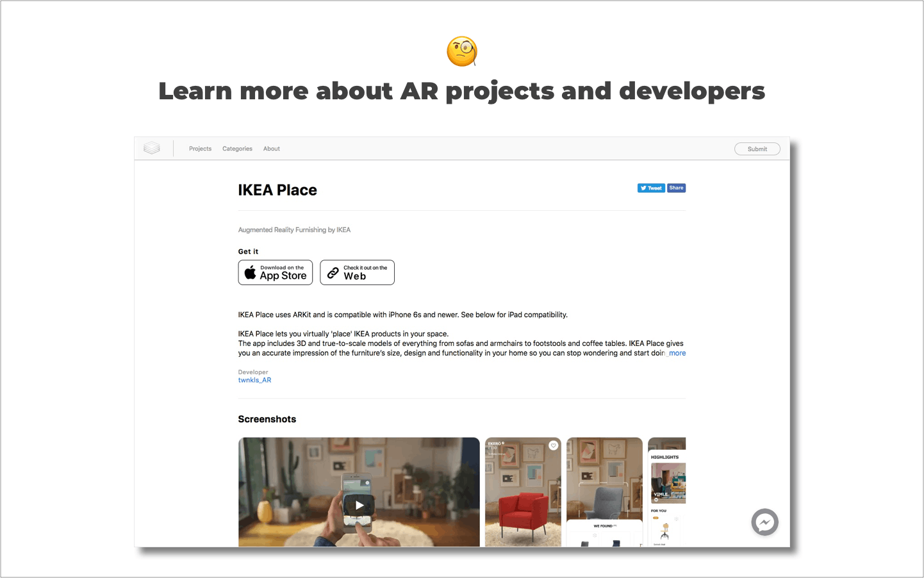
Task: Open Check it out on the Web
Action: click(x=357, y=272)
